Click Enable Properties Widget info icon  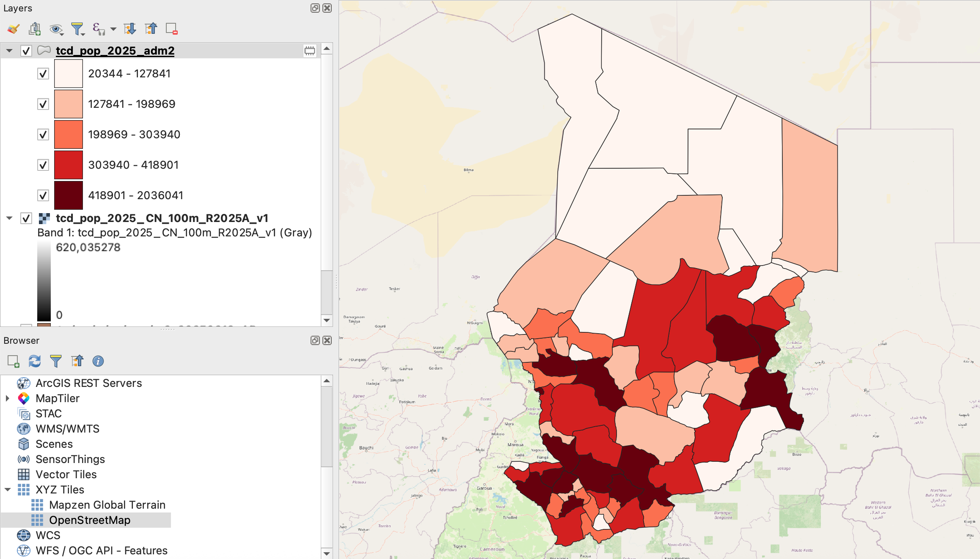point(98,361)
